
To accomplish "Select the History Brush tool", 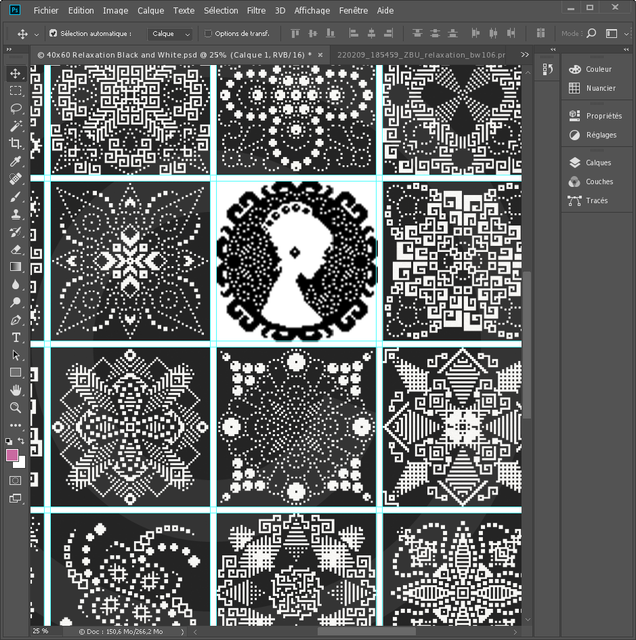I will 15,232.
